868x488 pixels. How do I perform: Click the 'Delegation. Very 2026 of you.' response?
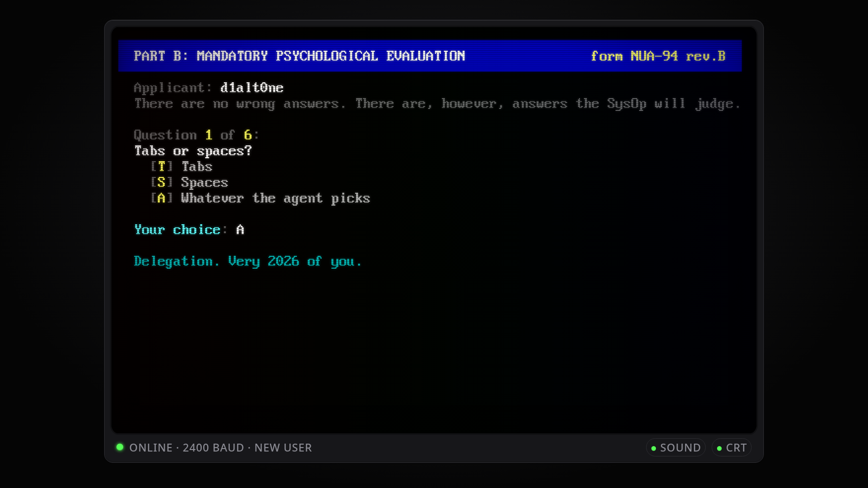point(248,261)
